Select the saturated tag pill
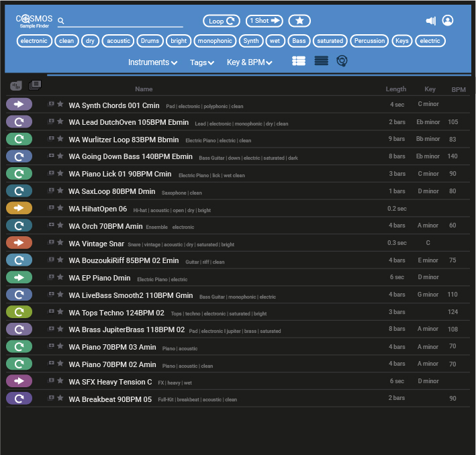The height and width of the screenshot is (455, 476). pos(330,41)
